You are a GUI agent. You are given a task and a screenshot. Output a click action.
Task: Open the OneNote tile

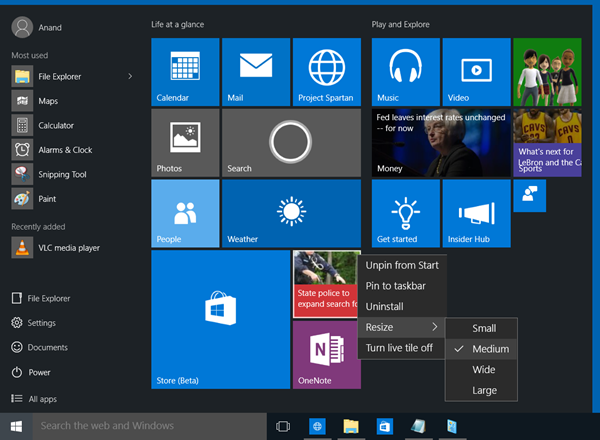tap(326, 355)
